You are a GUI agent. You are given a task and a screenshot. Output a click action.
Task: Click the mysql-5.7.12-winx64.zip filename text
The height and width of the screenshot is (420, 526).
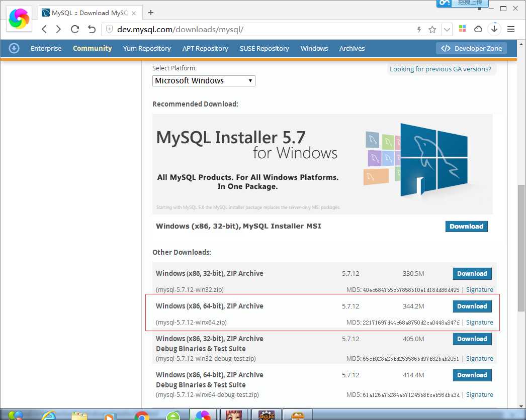tap(191, 322)
